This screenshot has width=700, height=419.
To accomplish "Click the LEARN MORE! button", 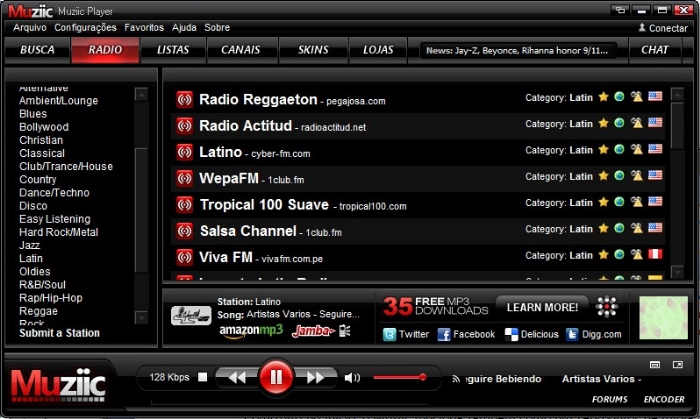I will point(542,307).
